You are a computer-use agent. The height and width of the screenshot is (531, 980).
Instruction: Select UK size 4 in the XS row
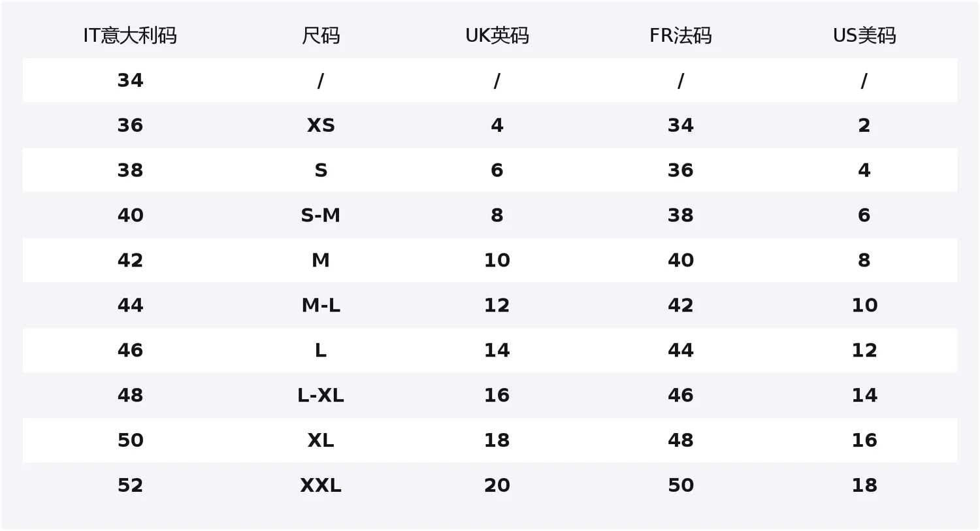coord(497,125)
